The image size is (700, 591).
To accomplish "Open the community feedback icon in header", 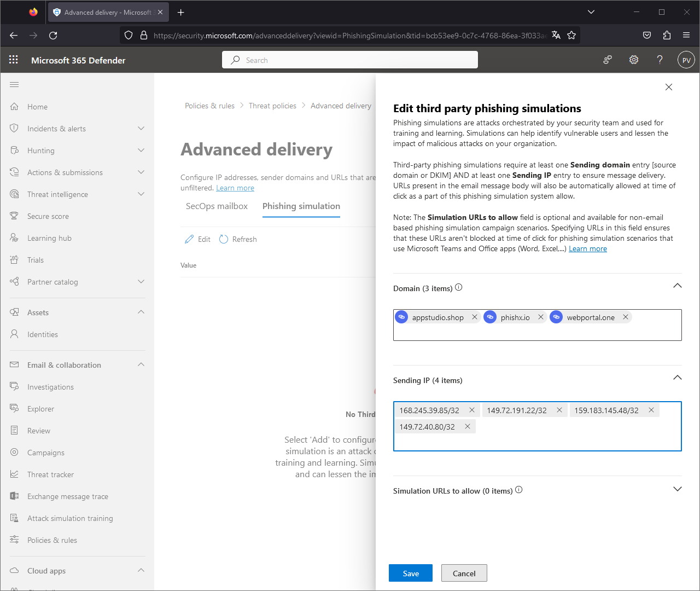I will [x=607, y=60].
